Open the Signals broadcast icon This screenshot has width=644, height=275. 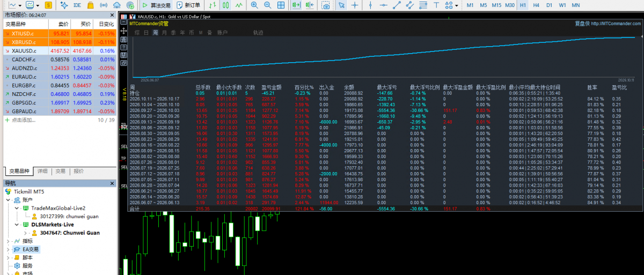pyautogui.click(x=105, y=5)
